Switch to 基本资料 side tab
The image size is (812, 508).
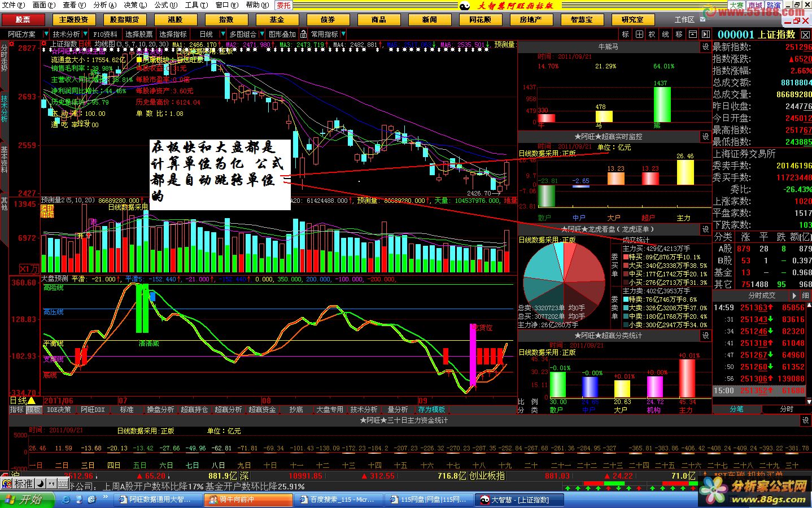pyautogui.click(x=5, y=159)
